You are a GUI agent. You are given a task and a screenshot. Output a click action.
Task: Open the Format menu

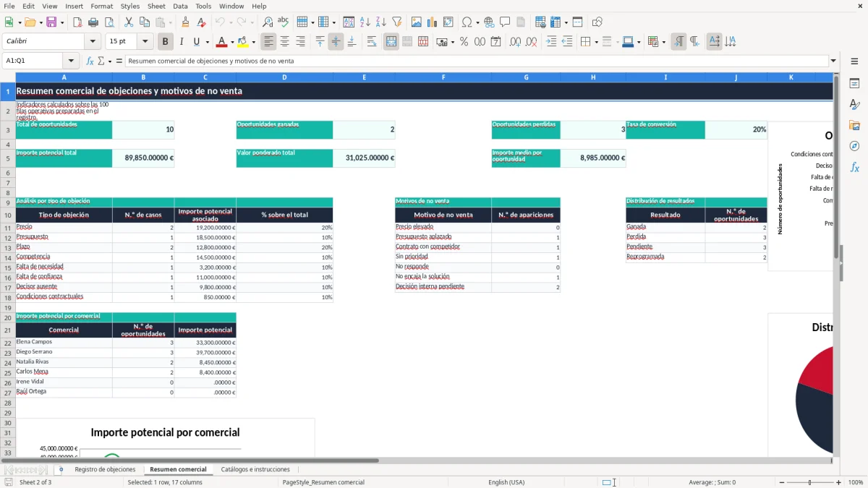tap(101, 6)
